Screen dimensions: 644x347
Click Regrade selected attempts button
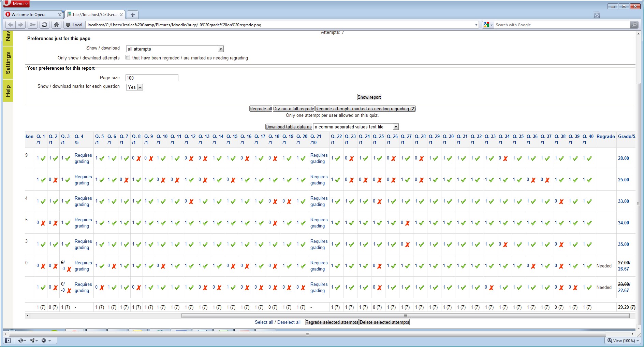(332, 322)
